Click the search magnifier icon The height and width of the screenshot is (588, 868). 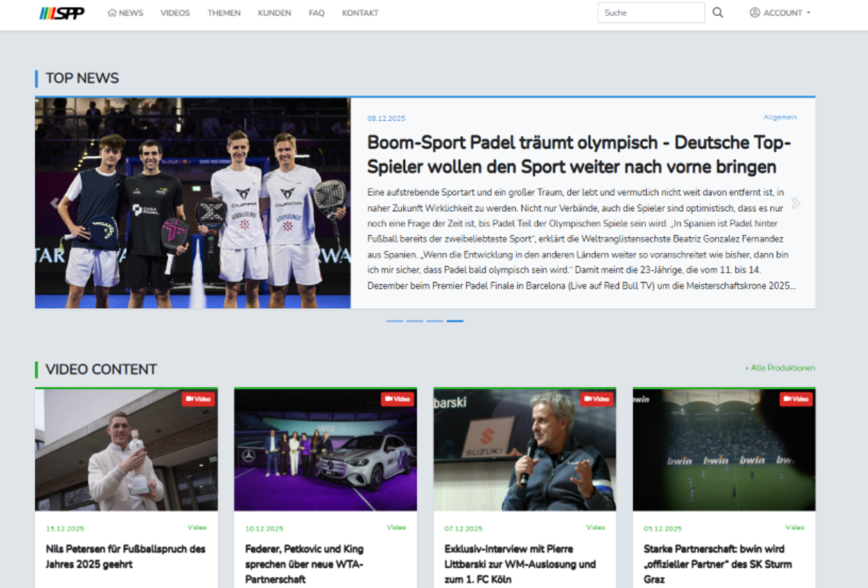point(718,12)
